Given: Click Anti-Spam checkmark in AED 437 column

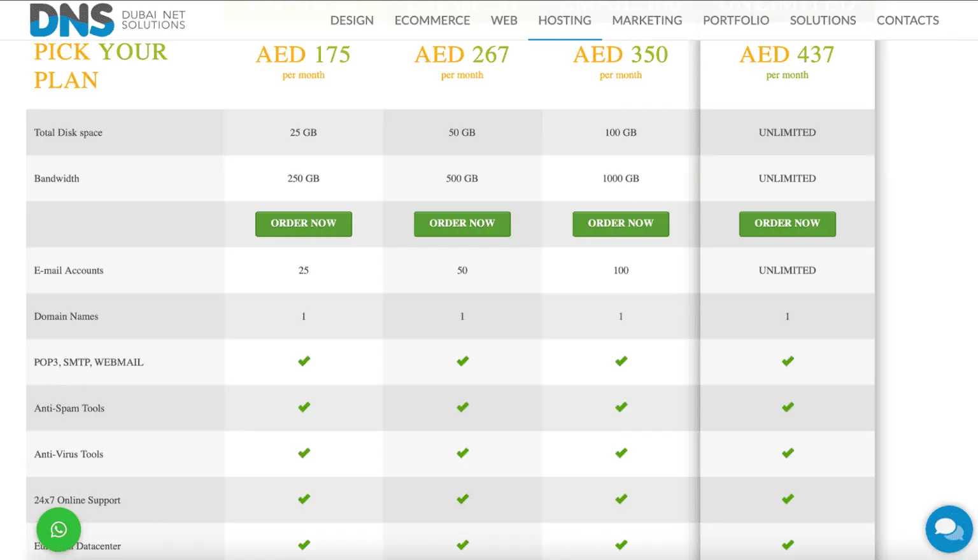Looking at the screenshot, I should pos(788,407).
